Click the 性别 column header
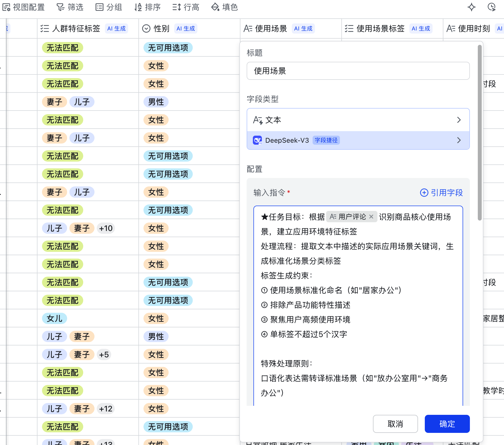The height and width of the screenshot is (445, 504). 189,28
